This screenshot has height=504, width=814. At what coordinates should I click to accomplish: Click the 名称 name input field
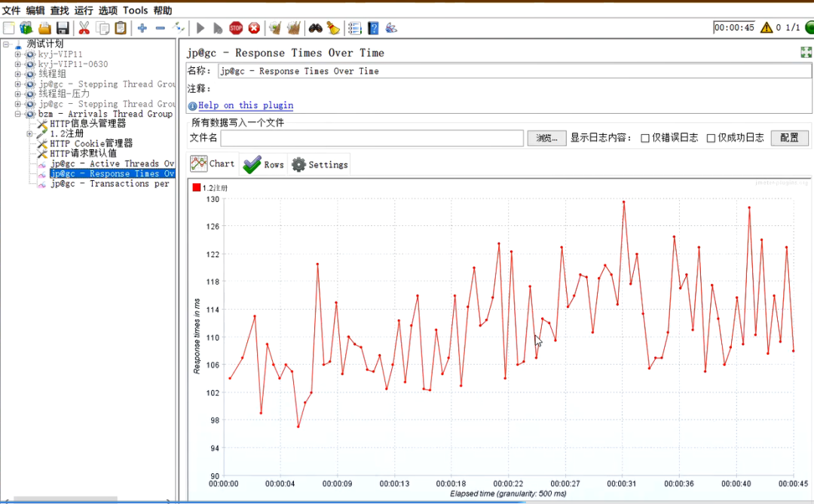click(515, 71)
